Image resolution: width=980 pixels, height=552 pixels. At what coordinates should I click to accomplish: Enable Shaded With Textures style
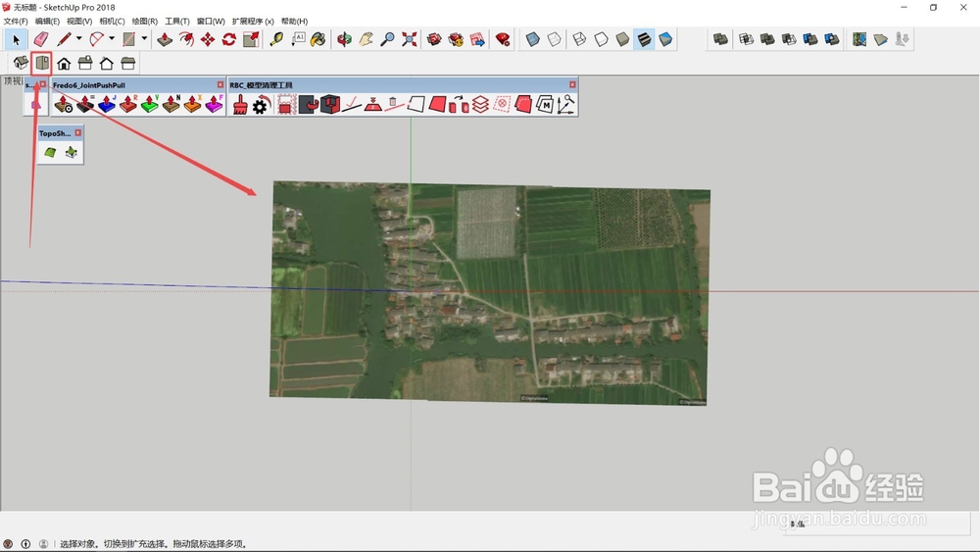pos(644,39)
